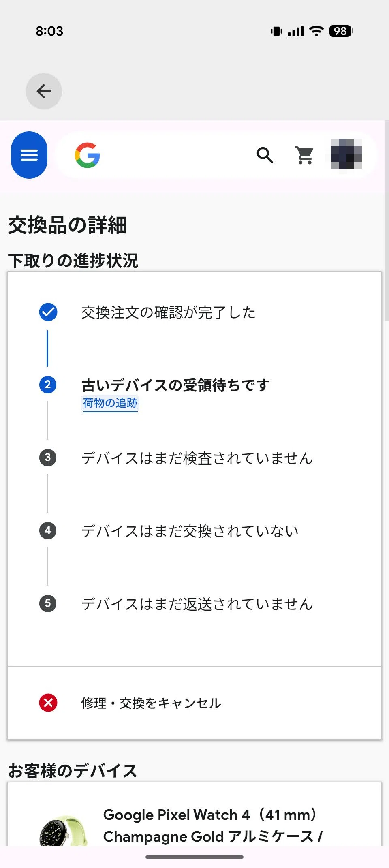This screenshot has height=868, width=389.
Task: Tap step 3 circle in progress tracker
Action: pyautogui.click(x=48, y=458)
